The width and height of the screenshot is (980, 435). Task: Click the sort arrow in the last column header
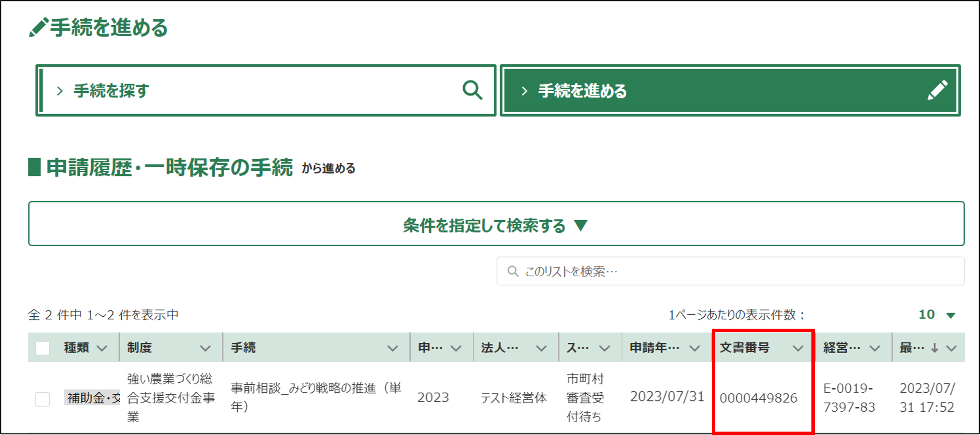935,348
